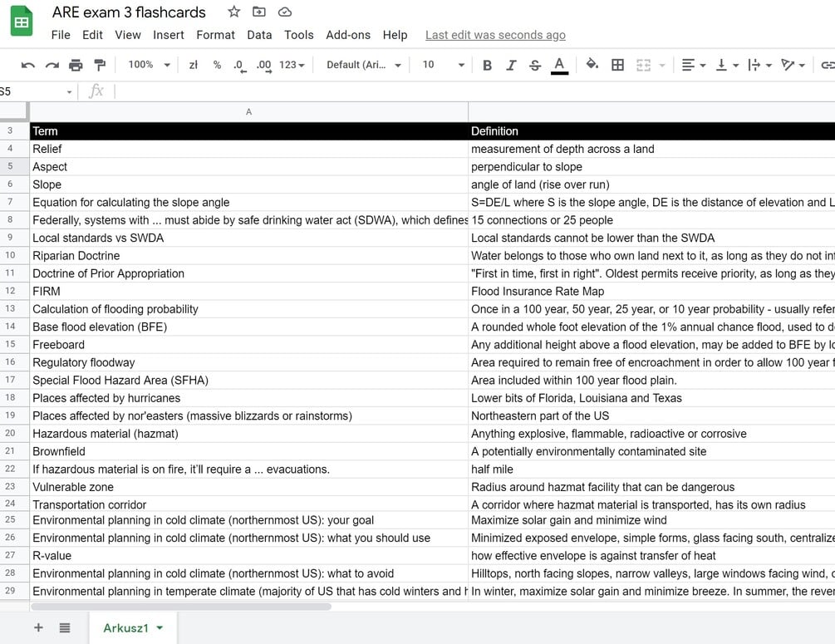The height and width of the screenshot is (644, 835).
Task: Open the File menu
Action: click(61, 35)
